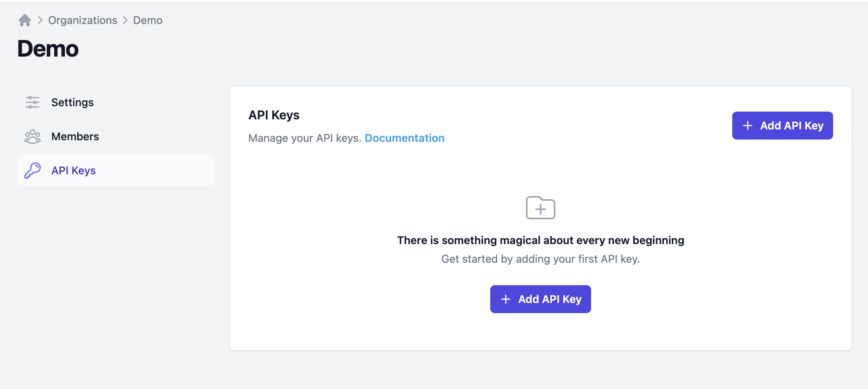Click the chevron between home and Organizations
Screen dimensions: 868x389
click(x=40, y=20)
